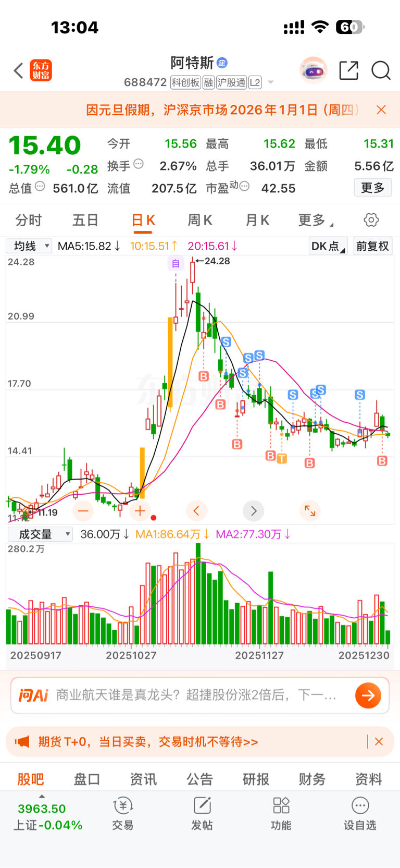This screenshot has height=868, width=400.
Task: Submit the AI question with the orange arrow
Action: pyautogui.click(x=368, y=695)
